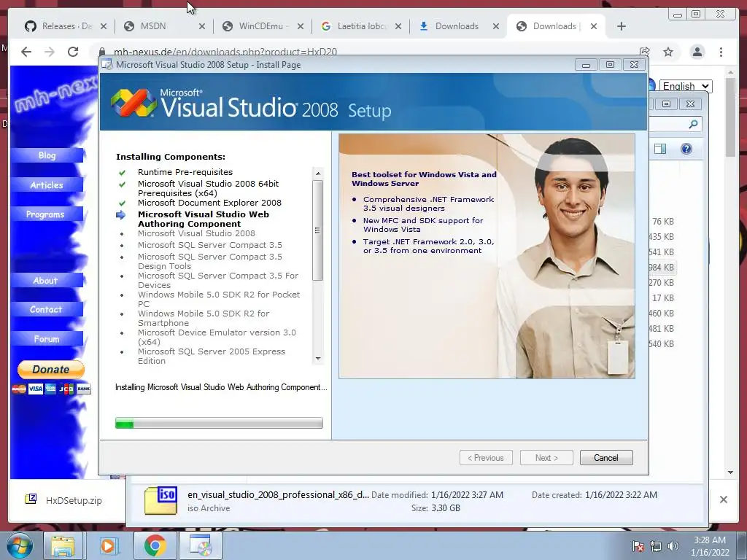This screenshot has height=560, width=747.
Task: Switch to the MSDN browser tab
Action: pyautogui.click(x=164, y=26)
